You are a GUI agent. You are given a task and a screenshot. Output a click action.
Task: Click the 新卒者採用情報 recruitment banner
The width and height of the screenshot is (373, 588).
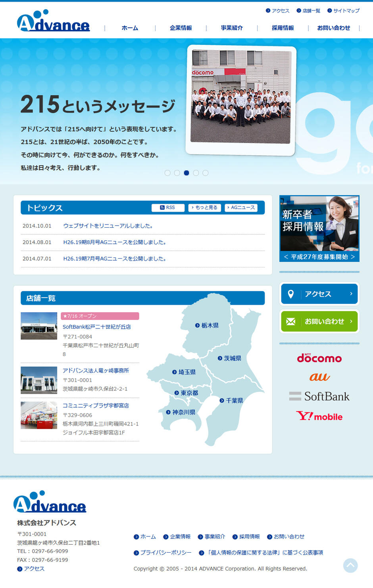pos(319,228)
